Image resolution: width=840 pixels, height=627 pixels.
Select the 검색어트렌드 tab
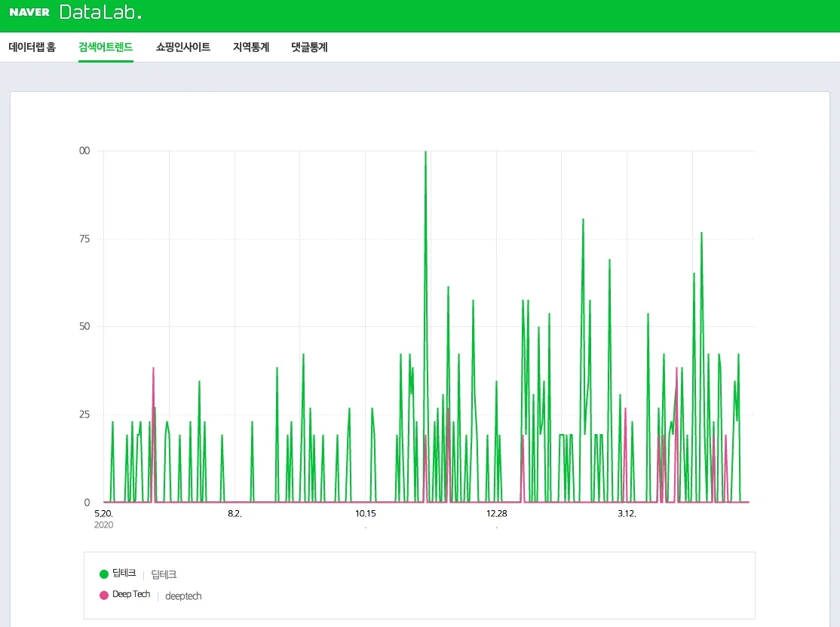[106, 47]
